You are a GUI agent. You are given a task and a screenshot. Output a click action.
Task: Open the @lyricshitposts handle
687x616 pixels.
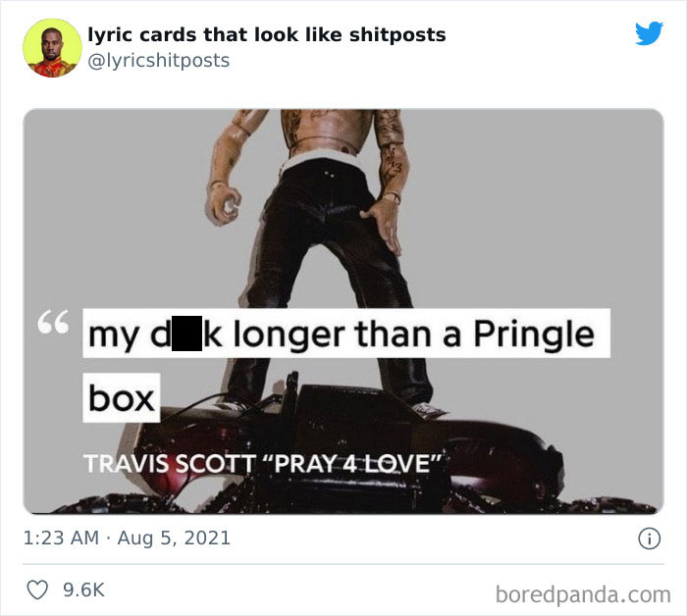(159, 61)
